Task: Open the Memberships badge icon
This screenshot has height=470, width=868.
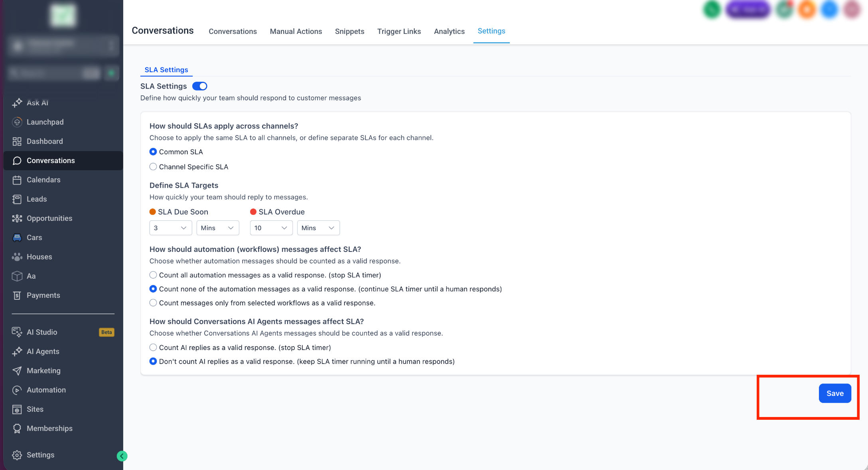Action: pos(17,429)
